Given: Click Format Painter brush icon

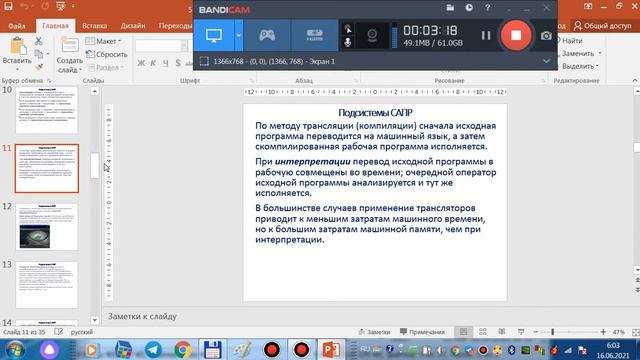Looking at the screenshot, I should click(39, 67).
